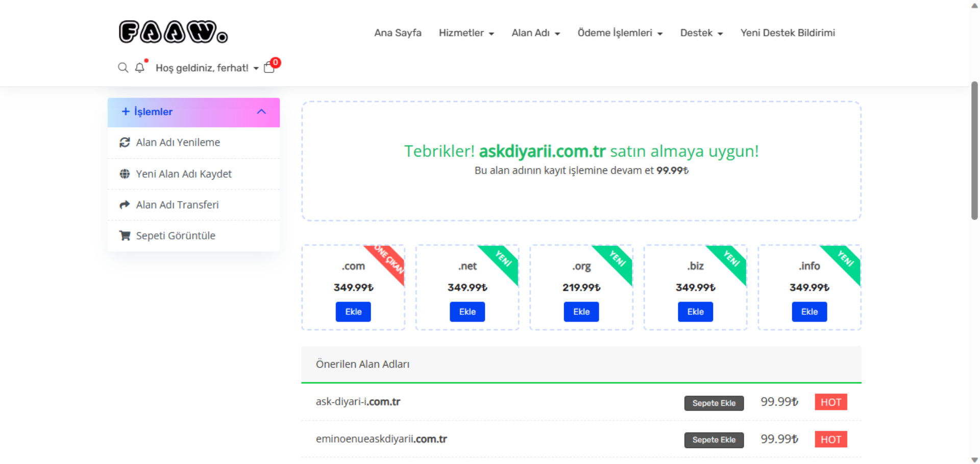Add the .biz domain with Ekle

tap(695, 312)
